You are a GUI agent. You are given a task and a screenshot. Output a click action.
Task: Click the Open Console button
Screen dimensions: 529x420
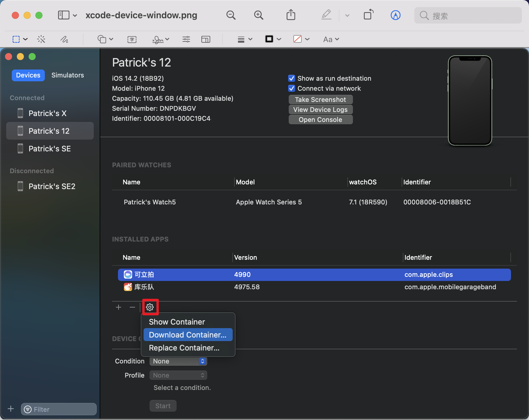321,120
